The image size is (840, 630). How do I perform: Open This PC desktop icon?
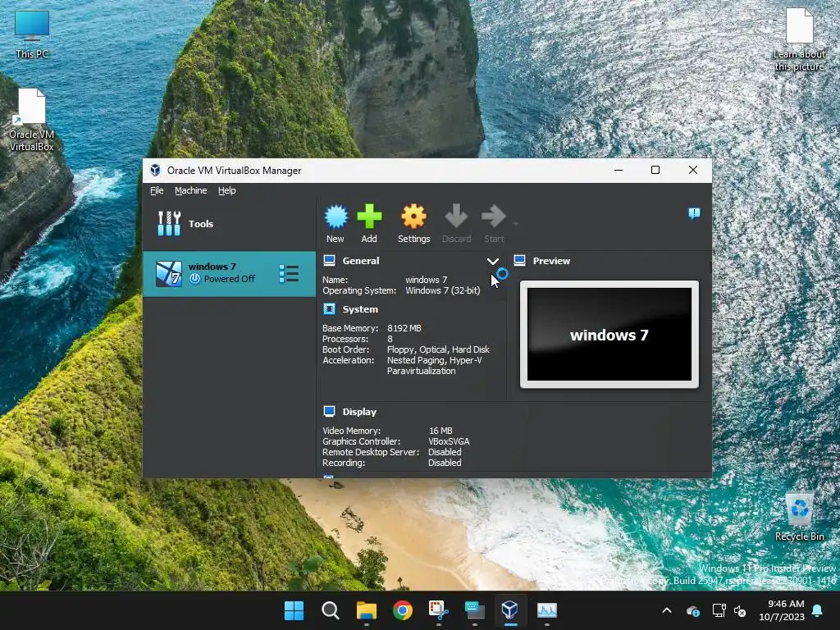tap(32, 34)
